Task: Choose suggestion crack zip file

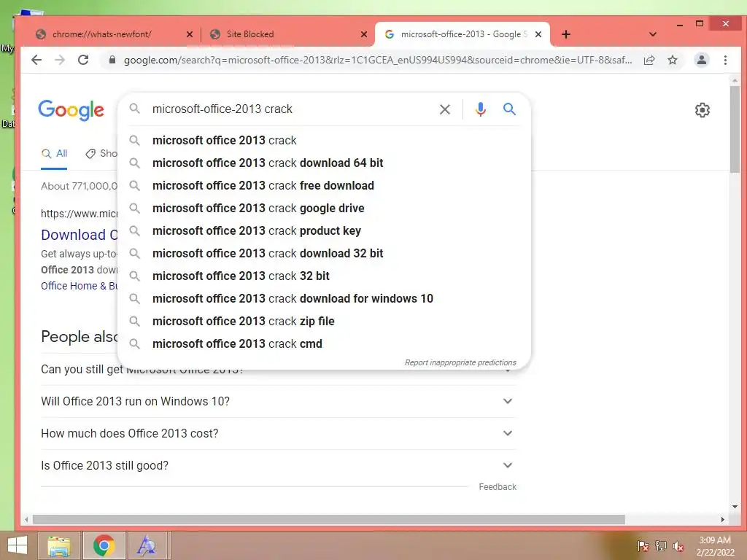Action: (324, 322)
